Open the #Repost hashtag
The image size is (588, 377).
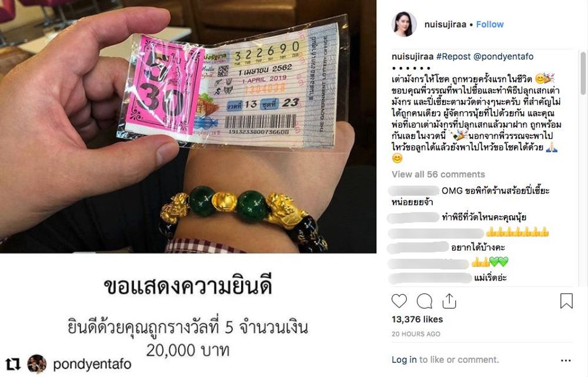[453, 56]
